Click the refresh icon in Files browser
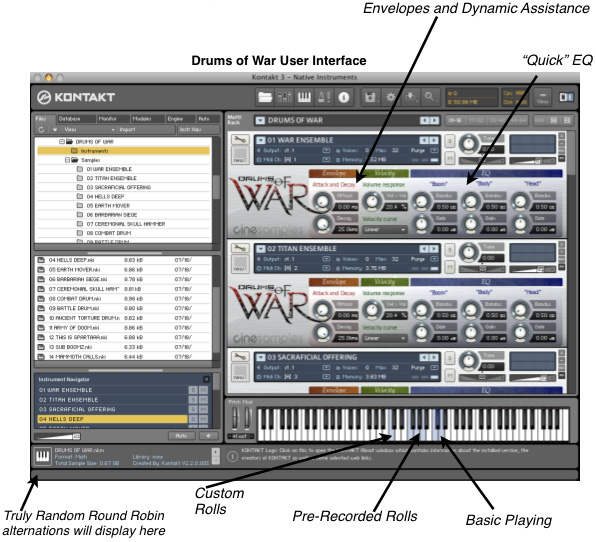 (41, 130)
